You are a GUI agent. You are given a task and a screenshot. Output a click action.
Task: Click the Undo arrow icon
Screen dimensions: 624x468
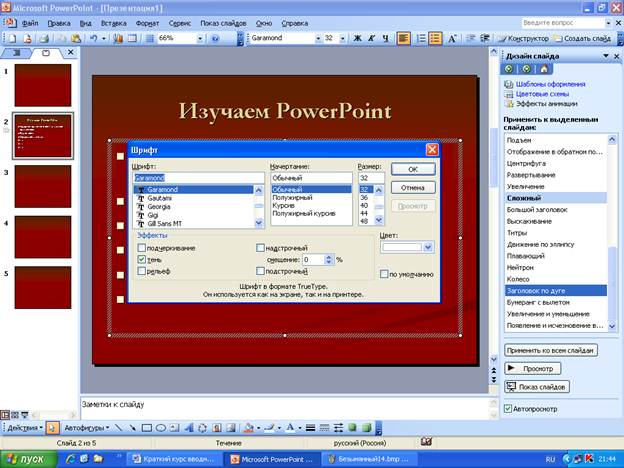coord(94,38)
